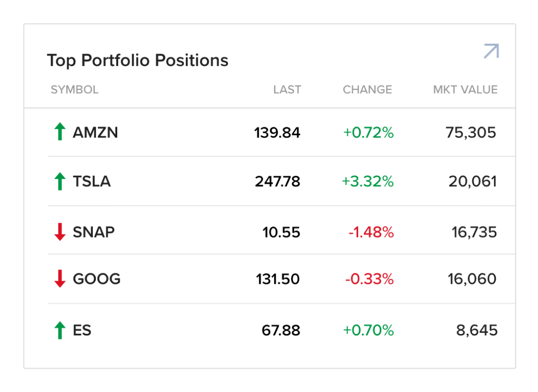Open the expand arrow icon for portfolio positions
Viewport: 538px width, 392px height.
coord(491,51)
